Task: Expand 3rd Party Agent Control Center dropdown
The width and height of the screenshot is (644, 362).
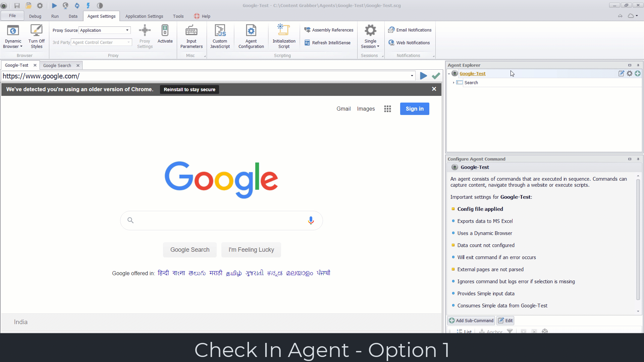Action: [x=126, y=42]
